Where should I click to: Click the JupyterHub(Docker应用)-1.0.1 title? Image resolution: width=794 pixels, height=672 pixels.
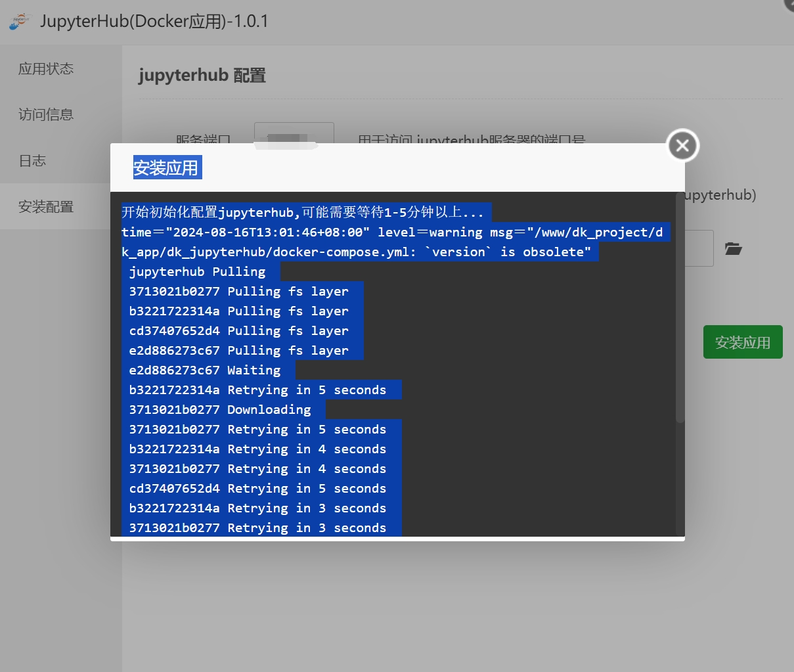(x=154, y=21)
